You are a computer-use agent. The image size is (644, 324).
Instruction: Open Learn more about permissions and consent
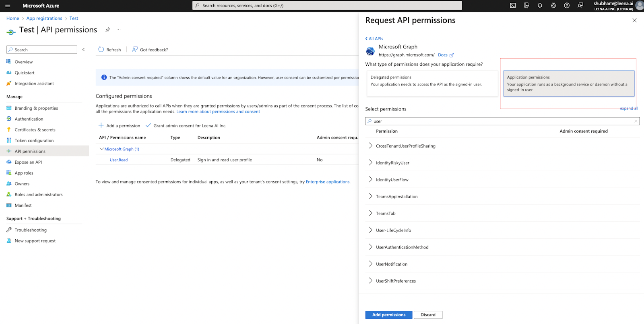(218, 112)
